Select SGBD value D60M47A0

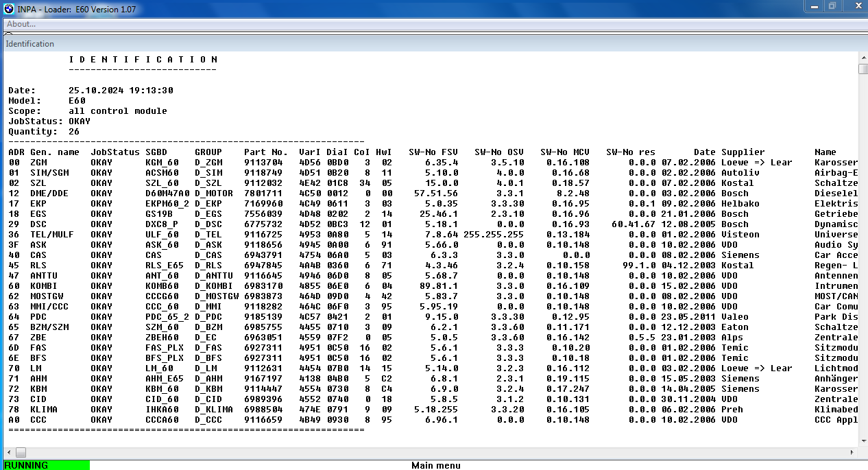[x=167, y=193]
